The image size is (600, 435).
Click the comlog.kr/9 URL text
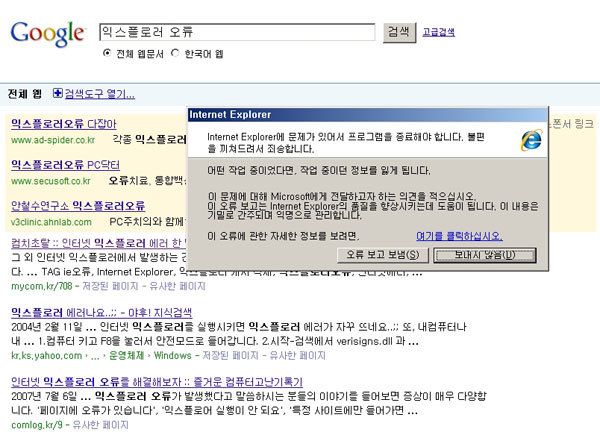point(37,425)
